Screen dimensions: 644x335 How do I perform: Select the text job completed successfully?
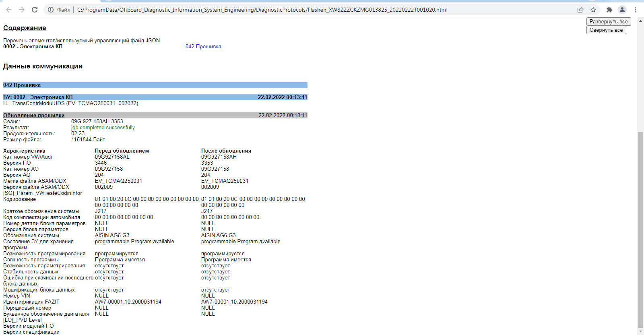[103, 127]
